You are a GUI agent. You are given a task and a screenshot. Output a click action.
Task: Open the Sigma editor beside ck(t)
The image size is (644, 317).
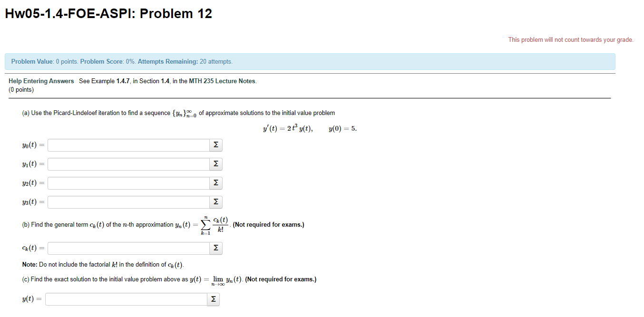[215, 248]
